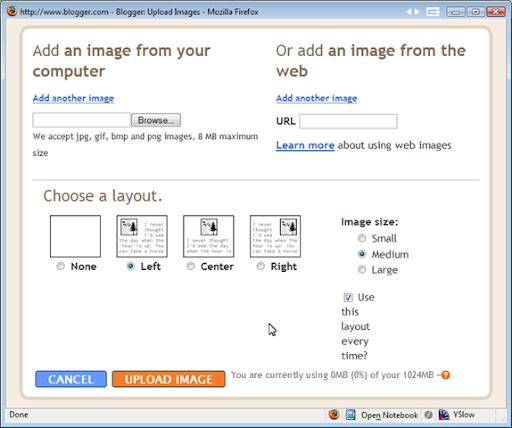Click the Center layout thumbnail

pos(209,236)
